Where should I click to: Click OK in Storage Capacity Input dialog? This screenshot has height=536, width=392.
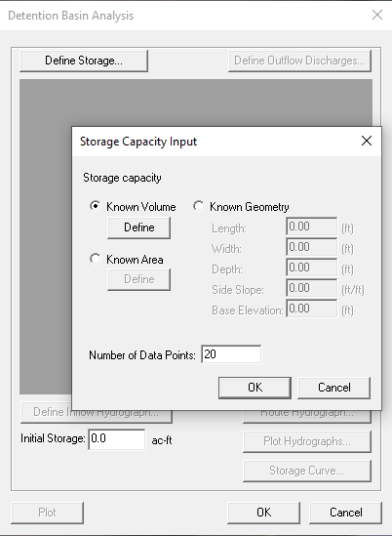255,388
